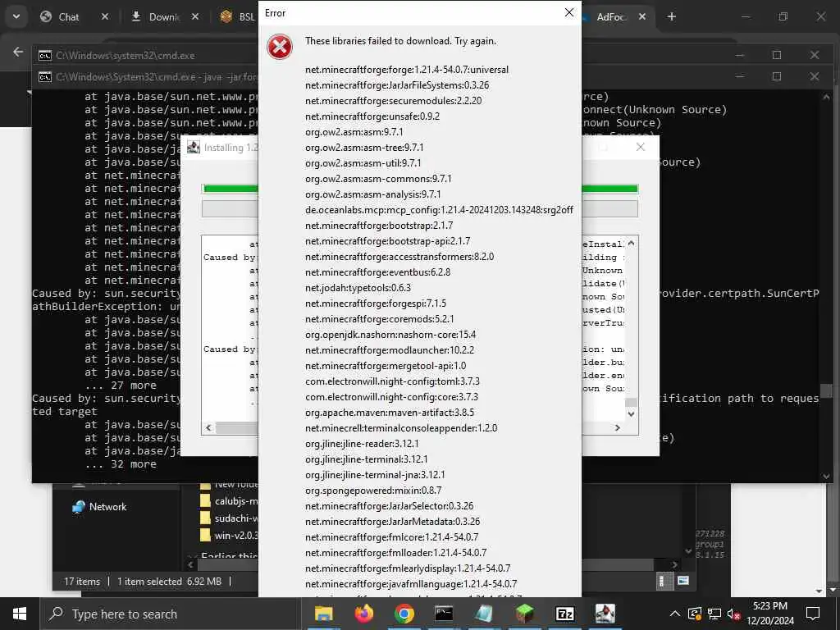The height and width of the screenshot is (630, 840).
Task: Click the red error icon in the Error dialog
Action: click(280, 47)
